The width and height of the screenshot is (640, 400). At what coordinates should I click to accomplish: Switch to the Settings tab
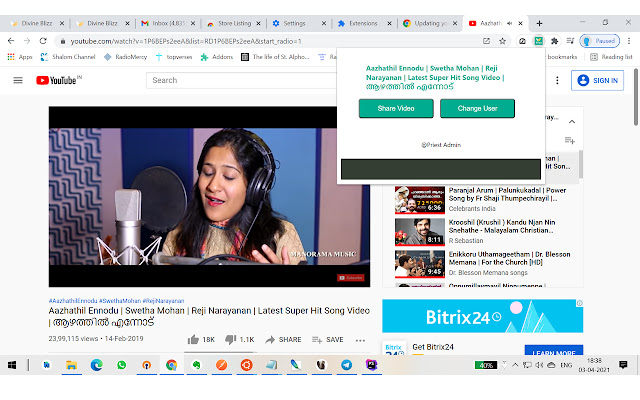[x=299, y=23]
